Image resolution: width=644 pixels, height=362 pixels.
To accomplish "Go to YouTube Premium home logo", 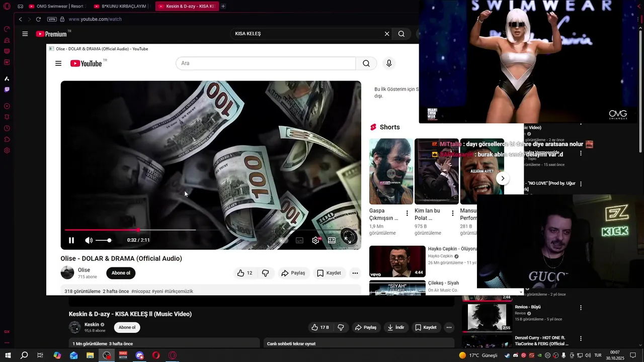I will tap(52, 34).
